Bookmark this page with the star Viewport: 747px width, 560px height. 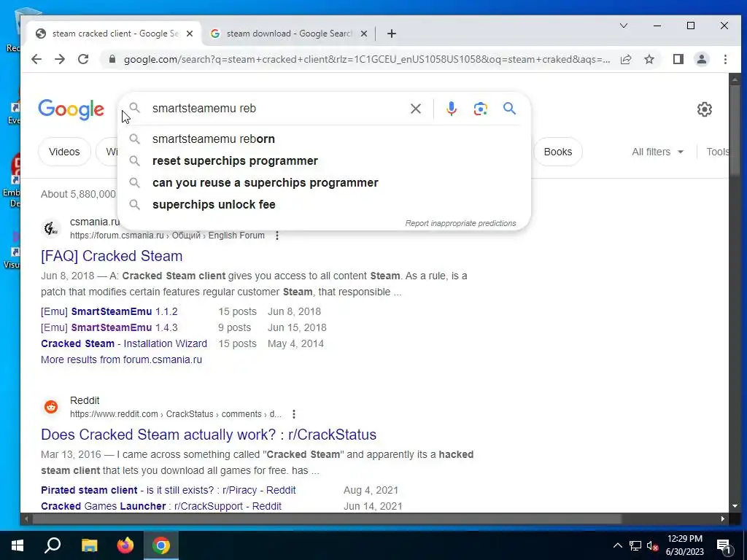click(649, 59)
